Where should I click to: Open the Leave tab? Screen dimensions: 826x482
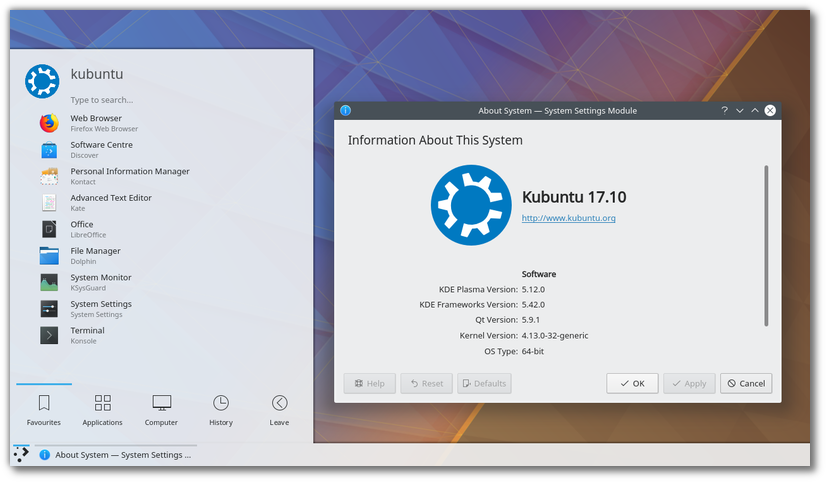pos(279,409)
